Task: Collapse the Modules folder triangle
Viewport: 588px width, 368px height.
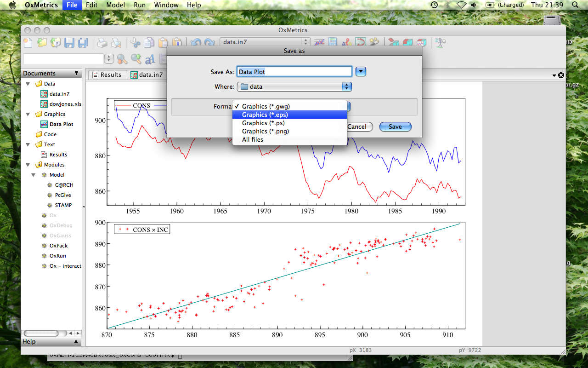Action: [x=28, y=165]
